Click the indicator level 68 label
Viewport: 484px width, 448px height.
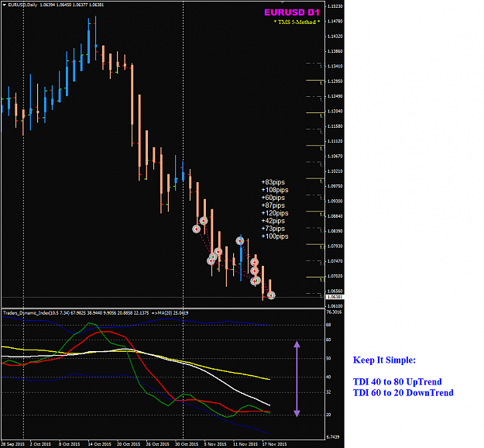pos(329,325)
